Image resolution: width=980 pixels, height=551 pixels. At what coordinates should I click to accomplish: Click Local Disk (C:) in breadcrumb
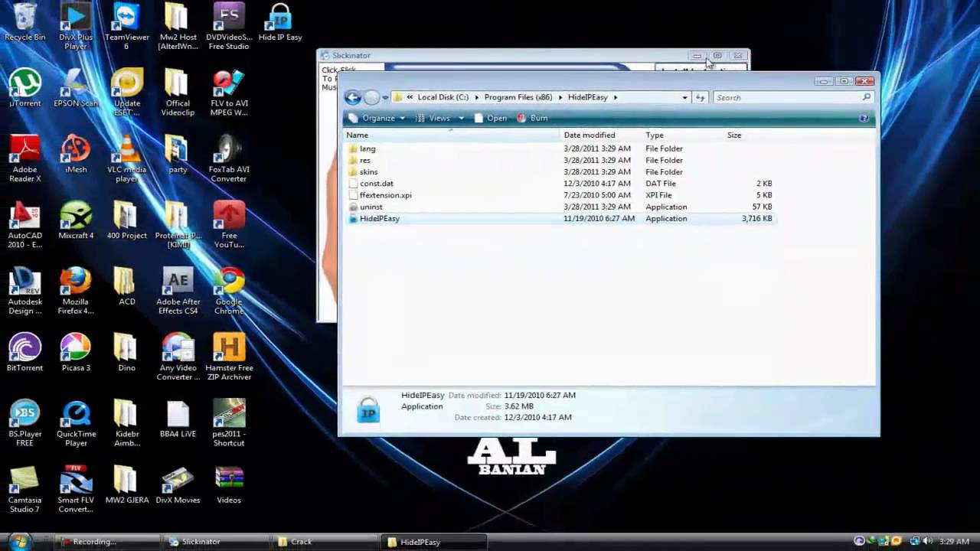coord(443,97)
